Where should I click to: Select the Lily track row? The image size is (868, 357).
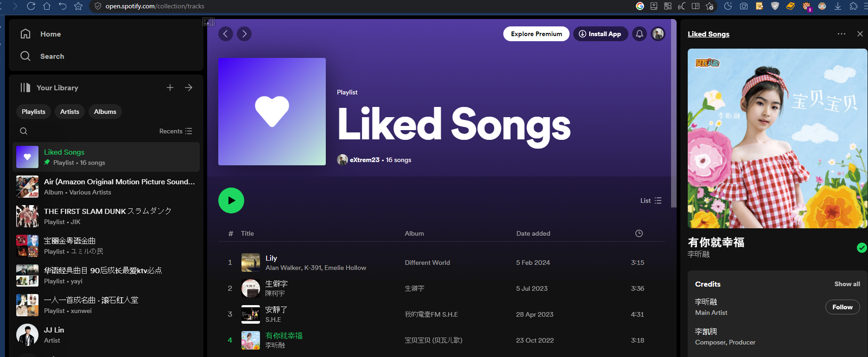(x=442, y=263)
